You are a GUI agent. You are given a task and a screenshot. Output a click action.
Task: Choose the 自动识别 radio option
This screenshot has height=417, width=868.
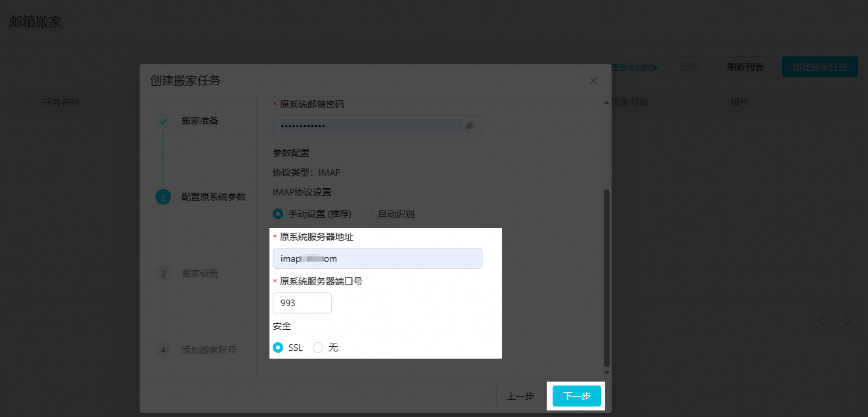point(367,214)
